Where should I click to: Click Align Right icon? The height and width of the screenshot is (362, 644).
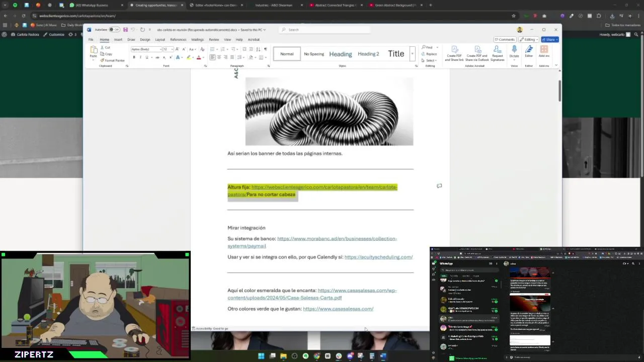(x=225, y=57)
